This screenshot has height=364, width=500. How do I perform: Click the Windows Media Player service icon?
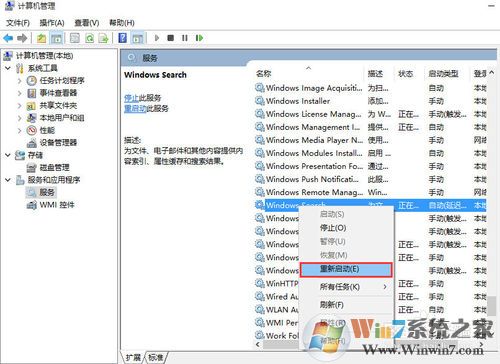260,140
